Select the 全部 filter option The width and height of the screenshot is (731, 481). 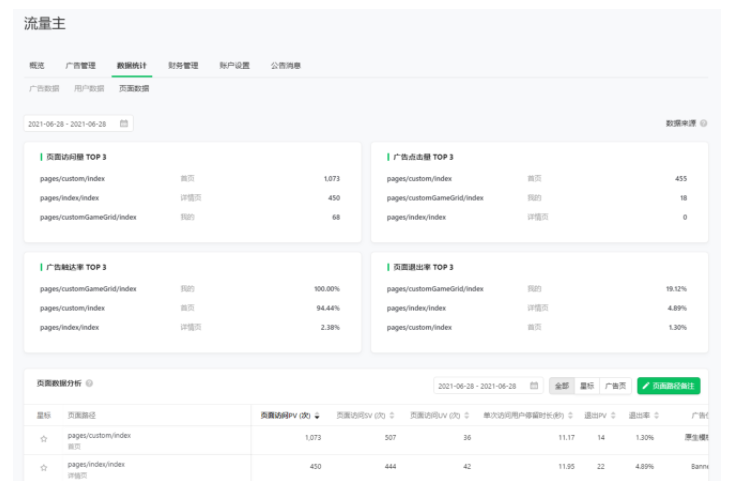pos(561,386)
